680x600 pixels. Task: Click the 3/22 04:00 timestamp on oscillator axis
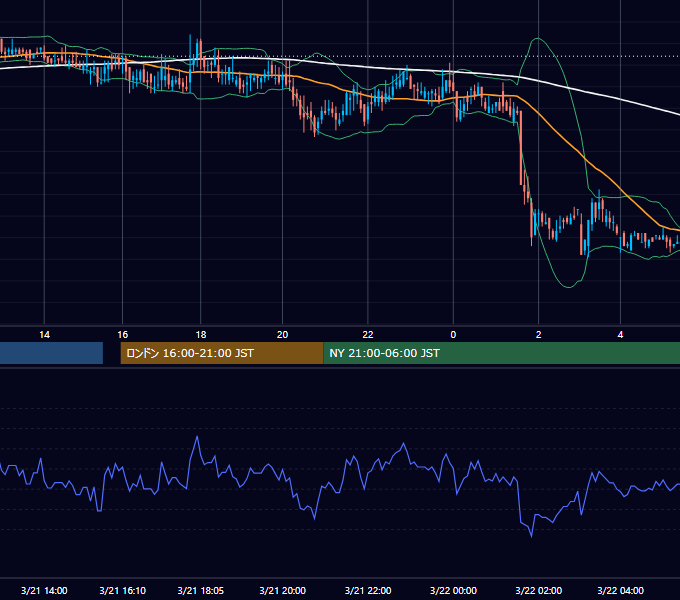[620, 590]
